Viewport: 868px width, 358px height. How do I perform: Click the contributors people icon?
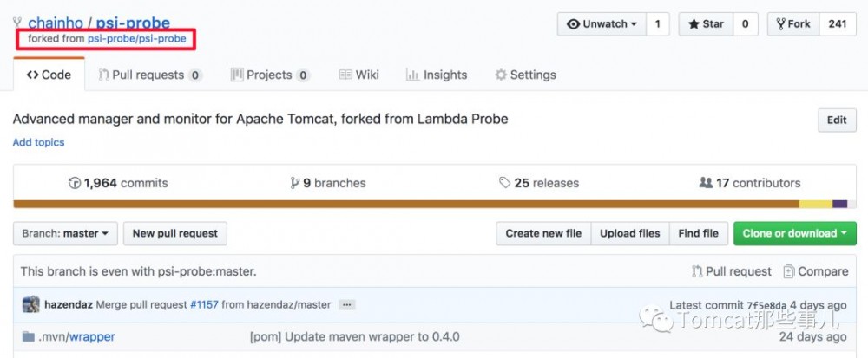coord(706,183)
